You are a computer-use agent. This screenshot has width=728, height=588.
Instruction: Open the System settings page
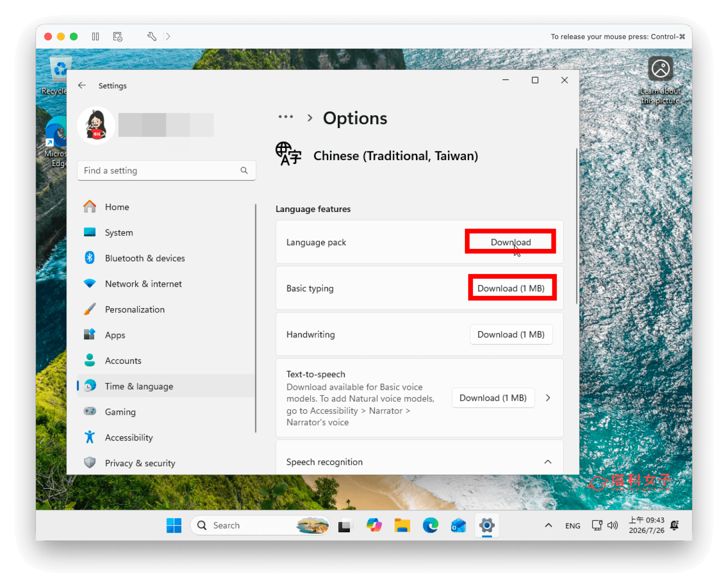point(166,232)
